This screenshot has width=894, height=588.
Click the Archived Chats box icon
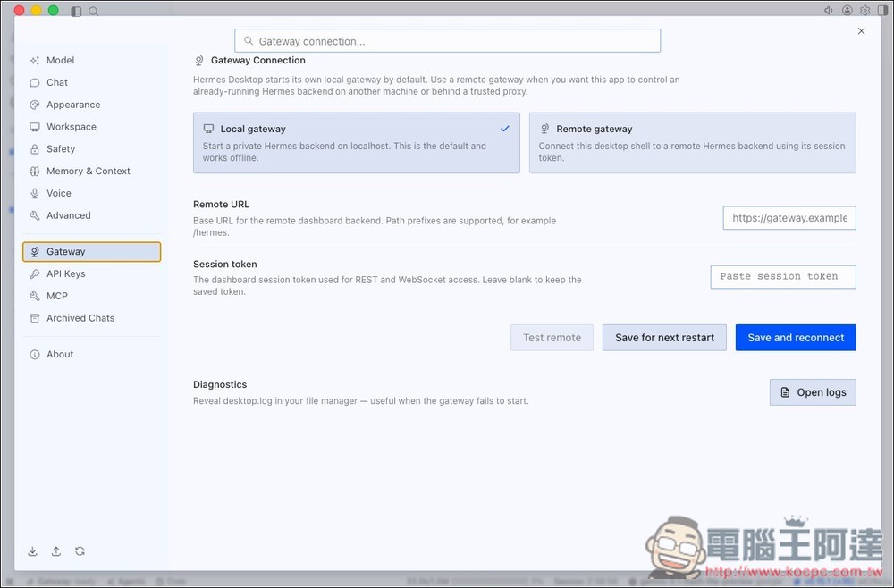(35, 318)
